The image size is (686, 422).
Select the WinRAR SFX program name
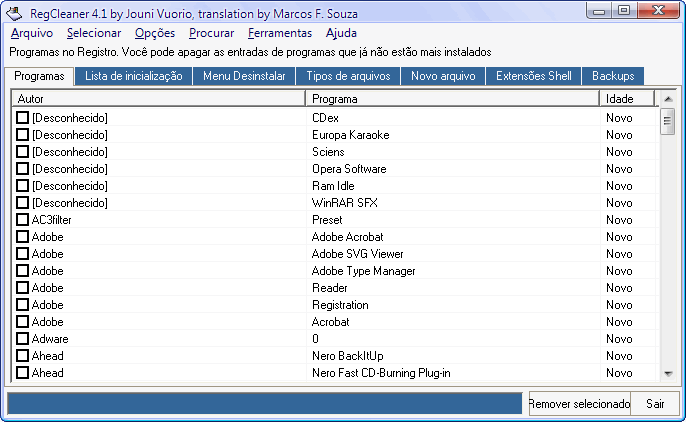pos(344,203)
